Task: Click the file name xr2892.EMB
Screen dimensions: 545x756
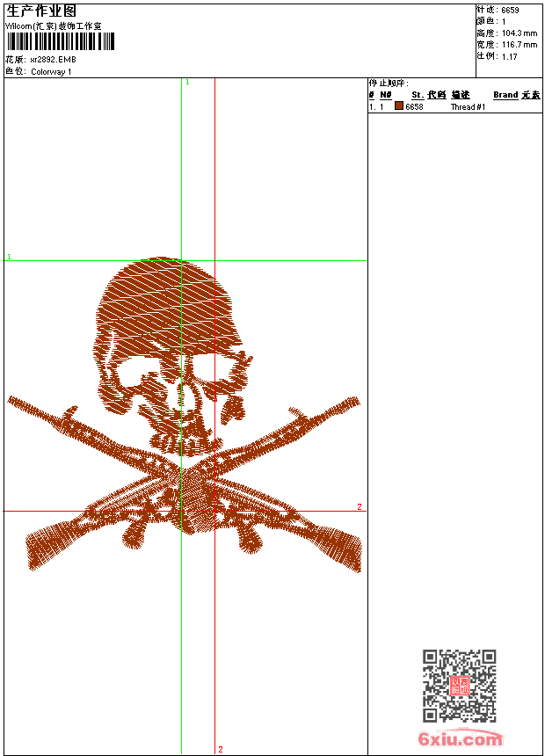Action: pos(53,60)
